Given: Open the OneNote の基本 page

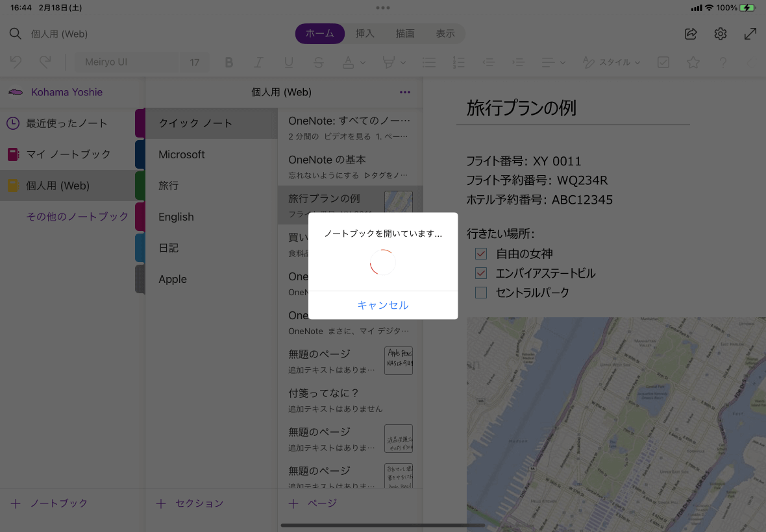Looking at the screenshot, I should [351, 167].
